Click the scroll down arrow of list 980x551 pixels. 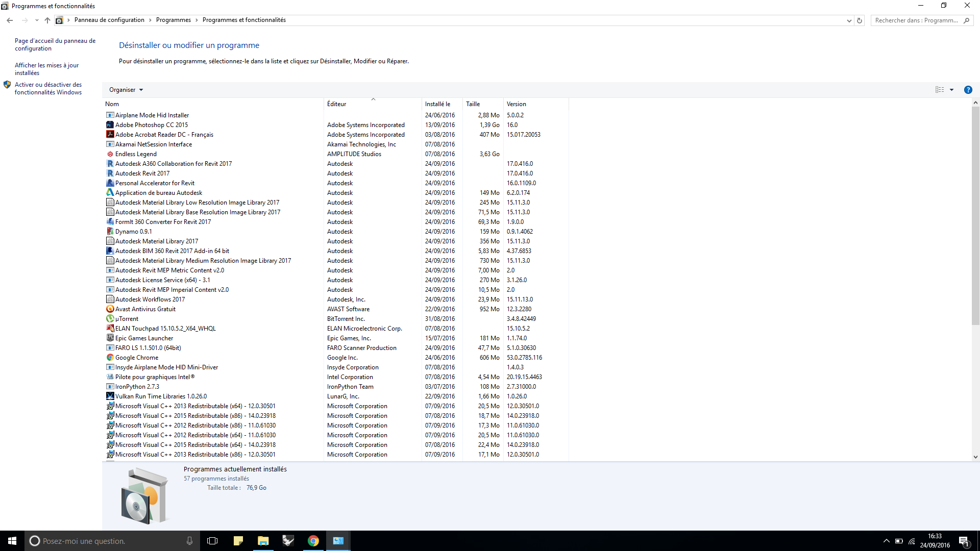coord(975,457)
